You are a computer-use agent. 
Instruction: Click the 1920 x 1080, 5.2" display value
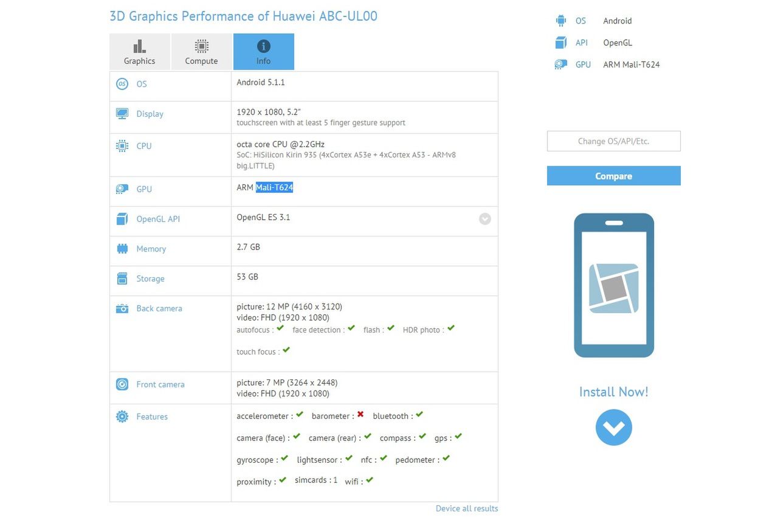tap(269, 112)
